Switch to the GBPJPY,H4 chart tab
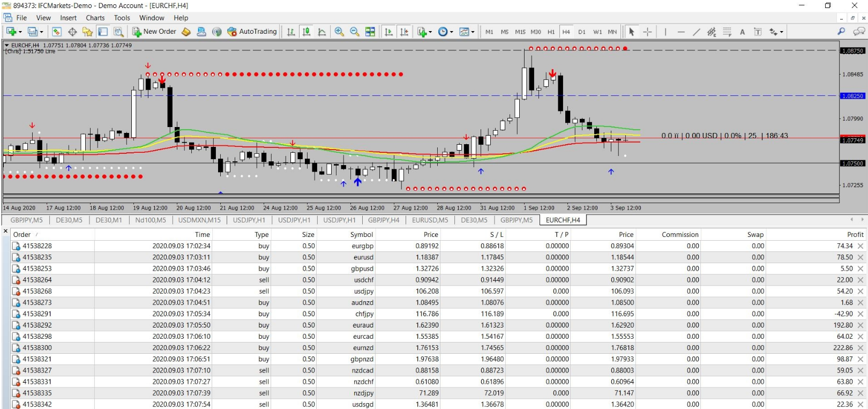868x409 pixels. point(383,220)
